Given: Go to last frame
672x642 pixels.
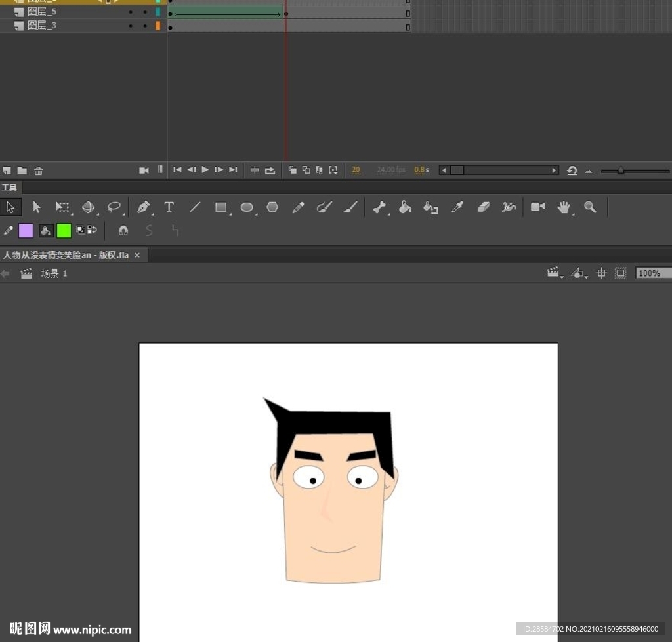Looking at the screenshot, I should point(233,170).
